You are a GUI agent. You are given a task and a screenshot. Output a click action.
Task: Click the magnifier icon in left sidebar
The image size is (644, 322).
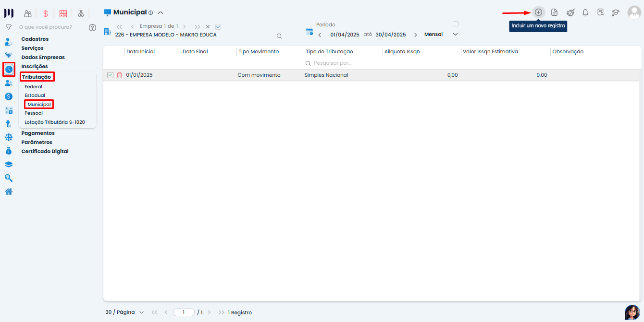pyautogui.click(x=9, y=178)
